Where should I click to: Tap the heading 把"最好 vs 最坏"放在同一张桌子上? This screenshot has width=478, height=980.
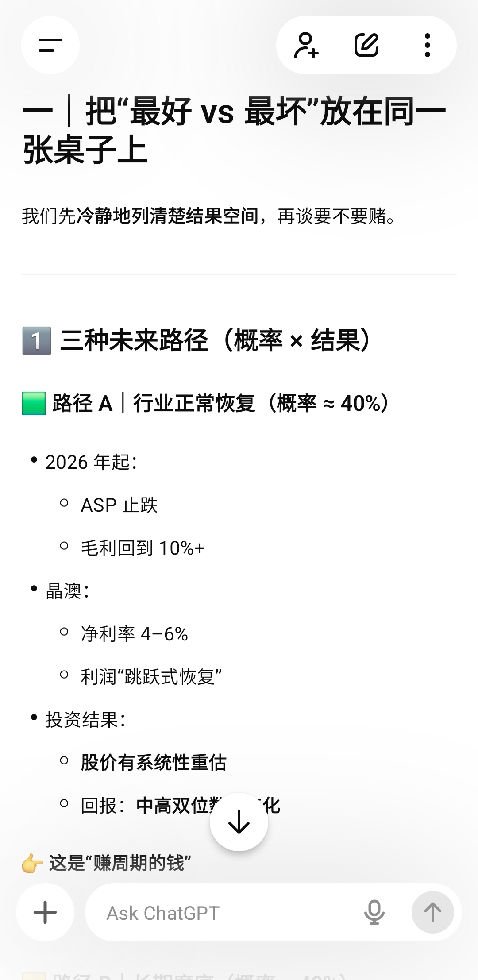[235, 130]
